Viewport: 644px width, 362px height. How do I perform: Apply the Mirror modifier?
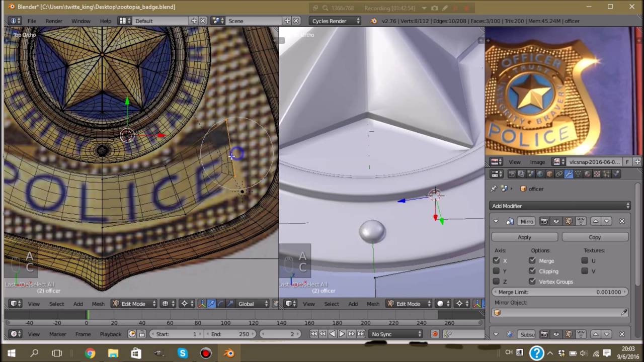tap(524, 237)
